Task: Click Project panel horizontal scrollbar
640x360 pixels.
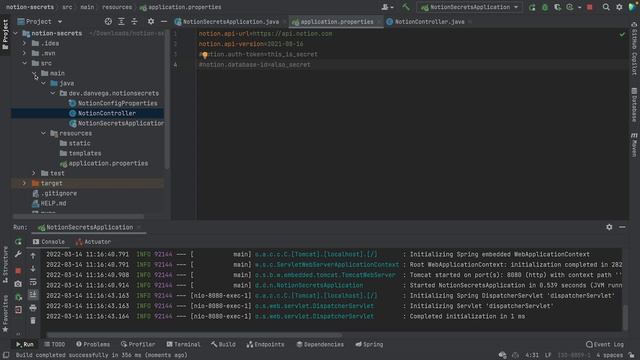Action: click(78, 216)
